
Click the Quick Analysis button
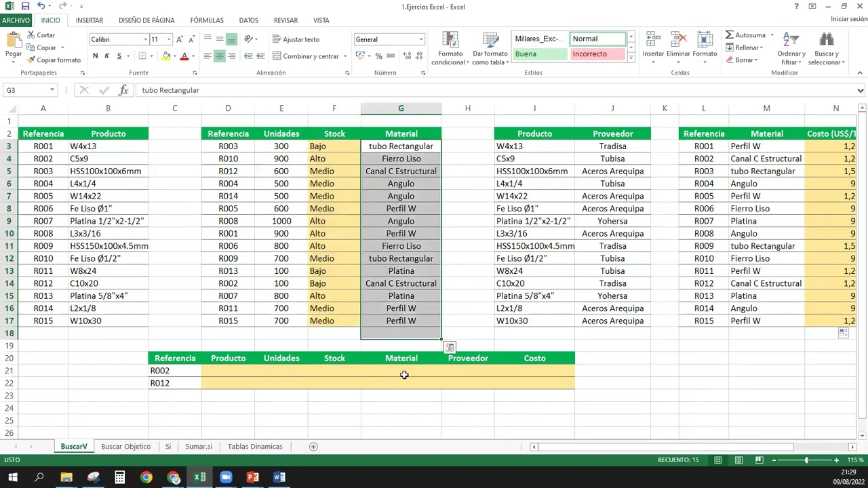(x=450, y=348)
